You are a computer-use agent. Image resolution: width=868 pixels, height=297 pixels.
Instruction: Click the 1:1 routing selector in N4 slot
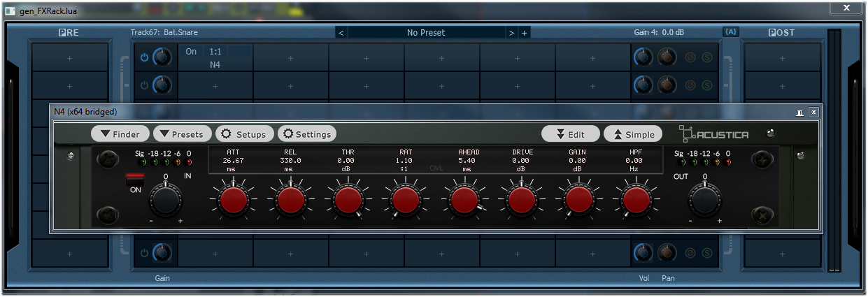coord(215,52)
